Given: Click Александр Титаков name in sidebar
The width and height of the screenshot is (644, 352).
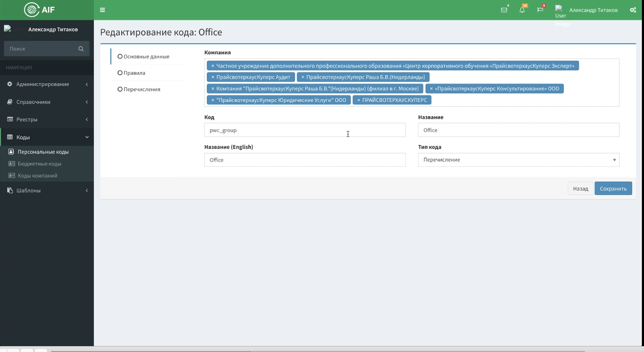Looking at the screenshot, I should coord(53,29).
